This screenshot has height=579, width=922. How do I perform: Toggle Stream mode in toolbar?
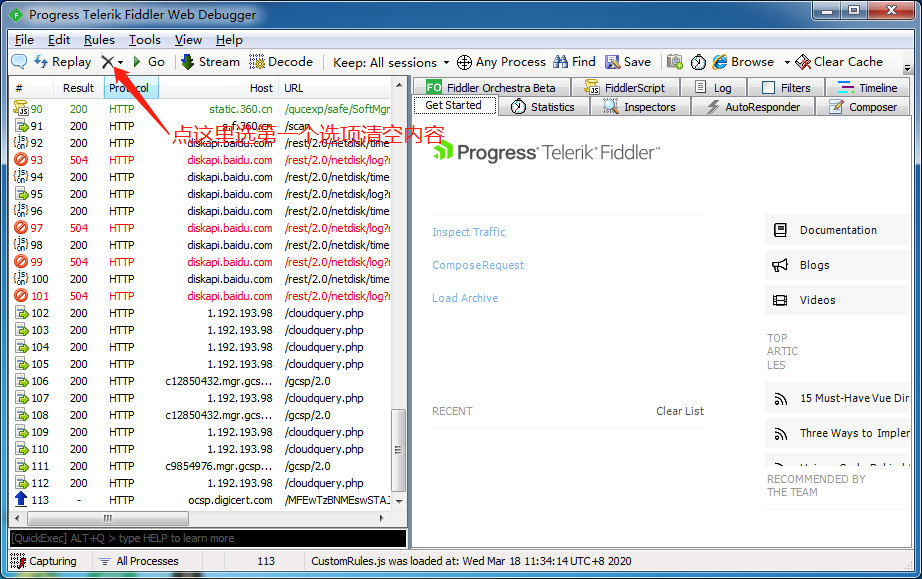tap(210, 62)
